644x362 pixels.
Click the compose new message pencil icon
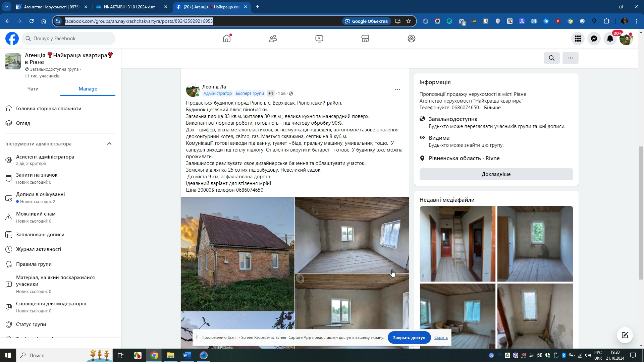[x=625, y=335]
